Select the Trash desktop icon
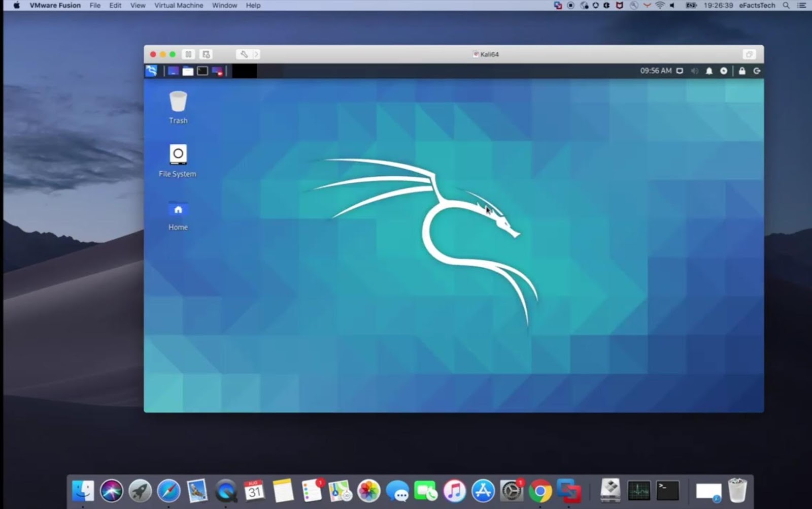This screenshot has width=812, height=509. [x=178, y=107]
